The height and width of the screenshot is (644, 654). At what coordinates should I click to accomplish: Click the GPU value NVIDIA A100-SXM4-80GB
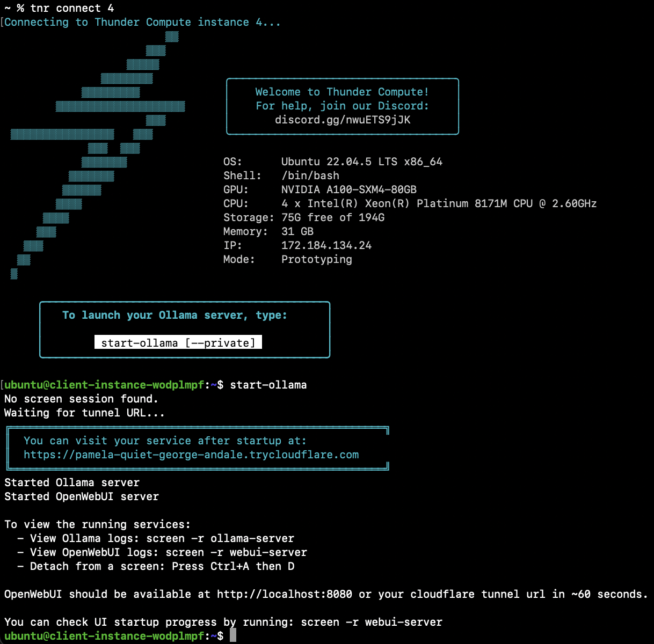(349, 189)
